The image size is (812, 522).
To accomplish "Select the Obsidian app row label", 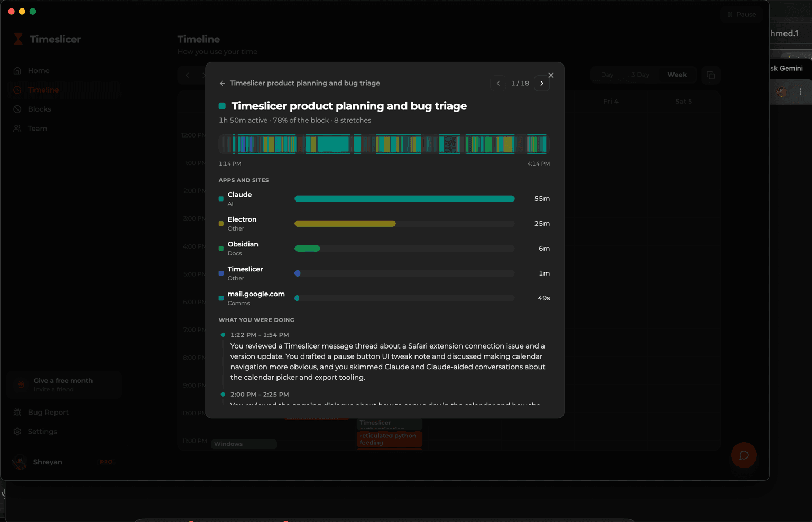I will 243,244.
